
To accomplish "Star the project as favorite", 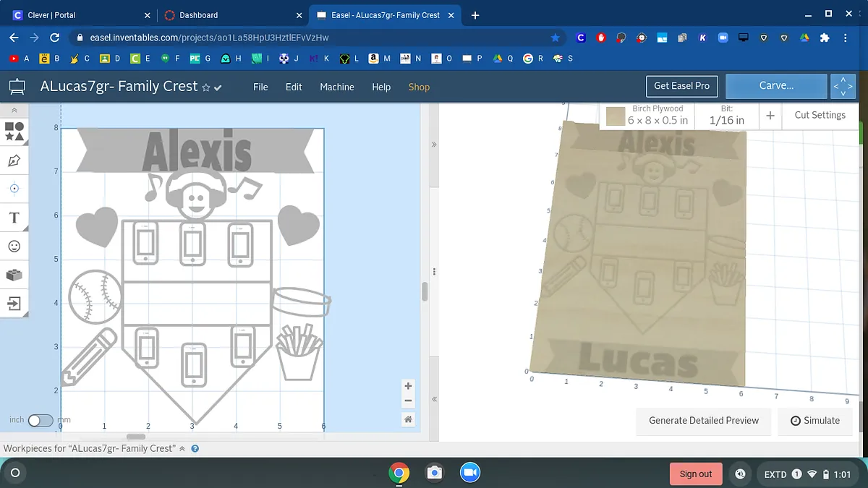I will click(206, 87).
